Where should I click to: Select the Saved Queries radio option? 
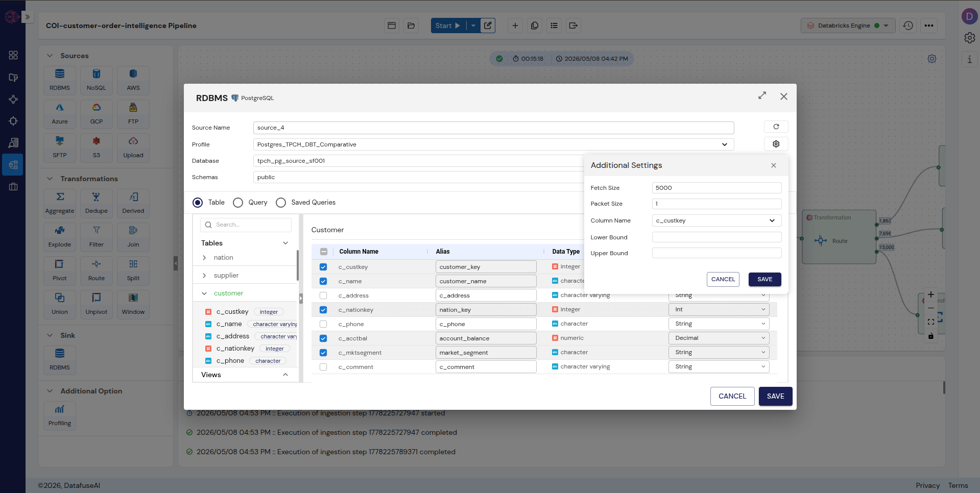(x=281, y=203)
